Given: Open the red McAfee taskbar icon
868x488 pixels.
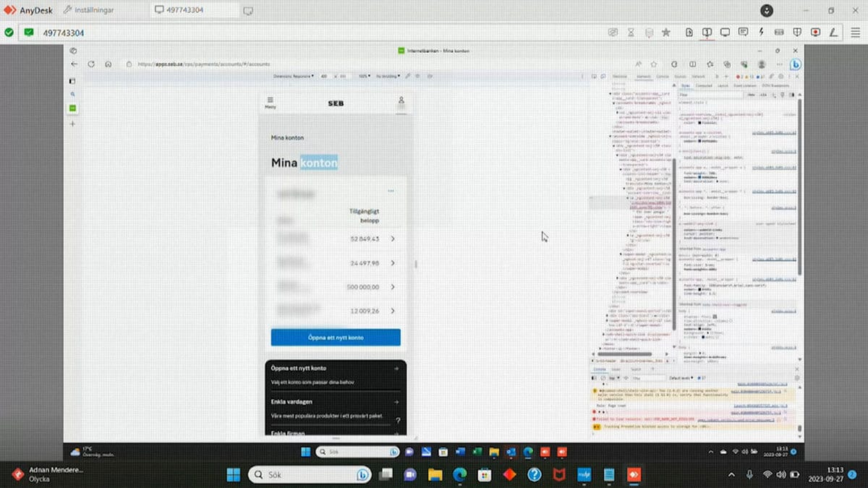Looking at the screenshot, I should click(x=559, y=475).
